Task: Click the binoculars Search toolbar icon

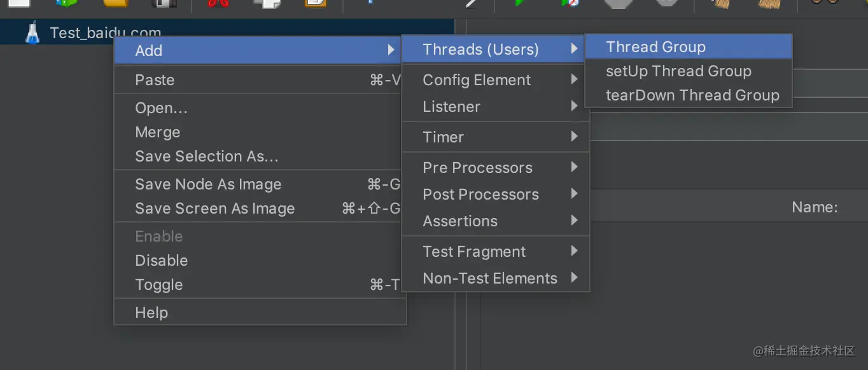Action: pyautogui.click(x=825, y=3)
